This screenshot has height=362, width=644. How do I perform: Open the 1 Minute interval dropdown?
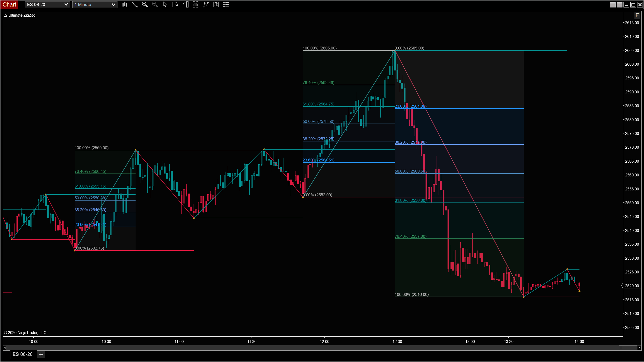(113, 5)
